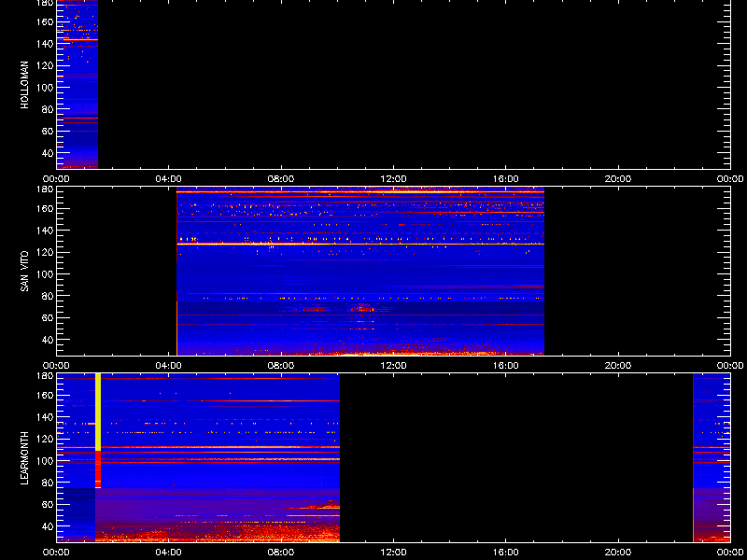Click the 16:00 time label under Learmonth panel
Viewport: 747px width, 560px height.
[x=506, y=553]
